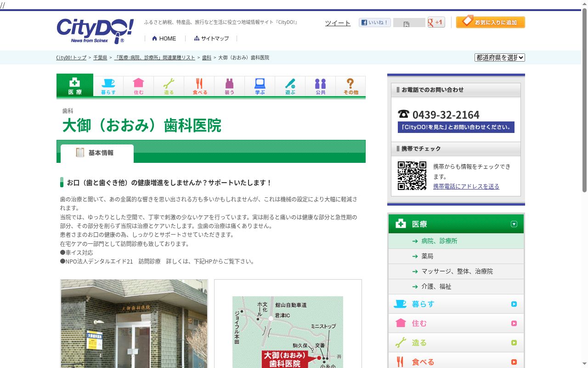Image resolution: width=588 pixels, height=368 pixels.
Task: Click the 「医療:病院、診療所」関連業種リスト breadcrumb
Action: click(154, 57)
